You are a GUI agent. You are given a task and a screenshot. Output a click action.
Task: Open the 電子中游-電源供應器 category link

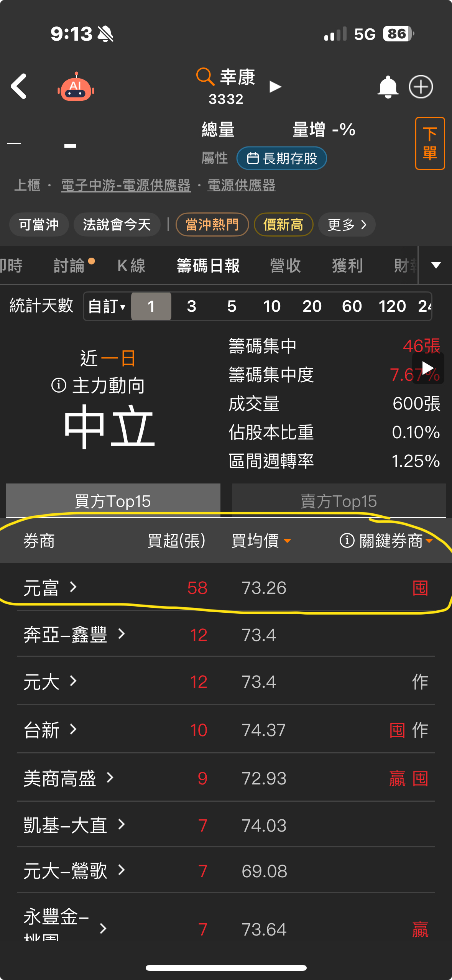point(126,185)
